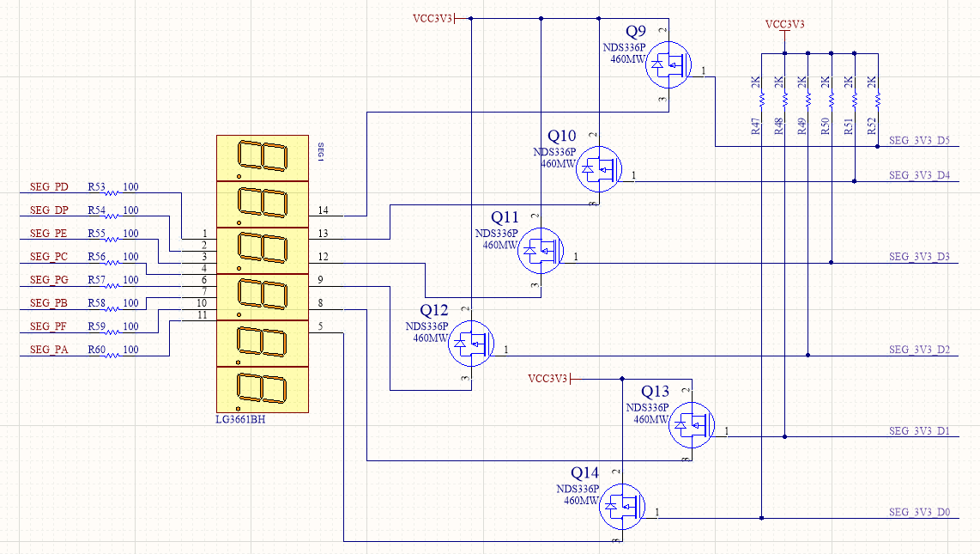Click the Q12 designator text

433,311
